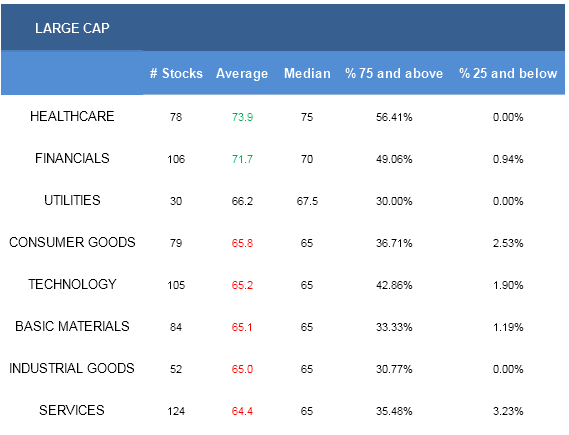Click the % 75 and above header
This screenshot has width=569, height=435.
pos(394,73)
